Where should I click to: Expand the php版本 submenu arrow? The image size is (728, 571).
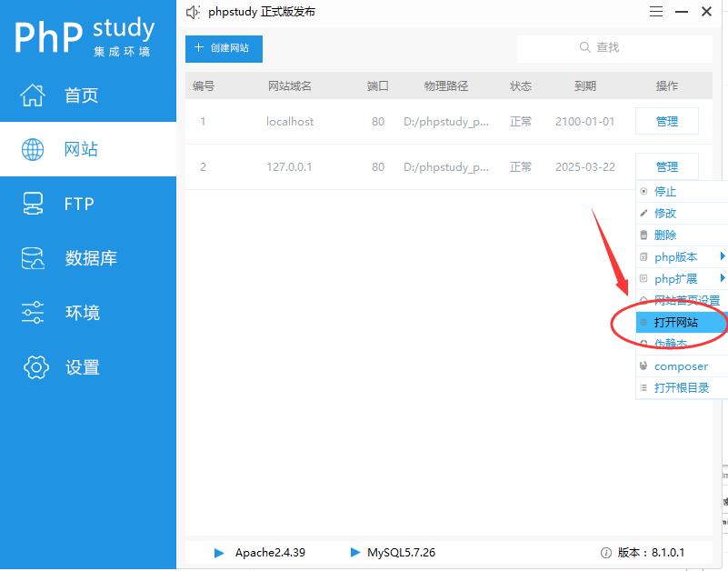[723, 256]
